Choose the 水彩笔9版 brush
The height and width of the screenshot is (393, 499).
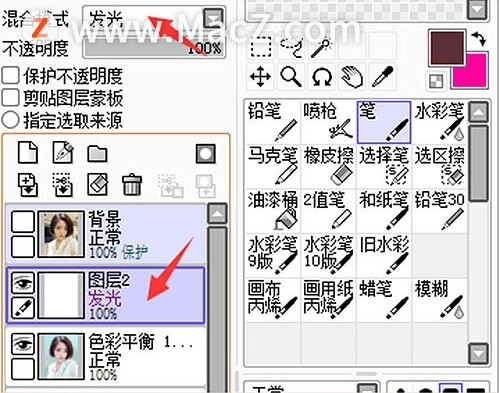(x=273, y=255)
